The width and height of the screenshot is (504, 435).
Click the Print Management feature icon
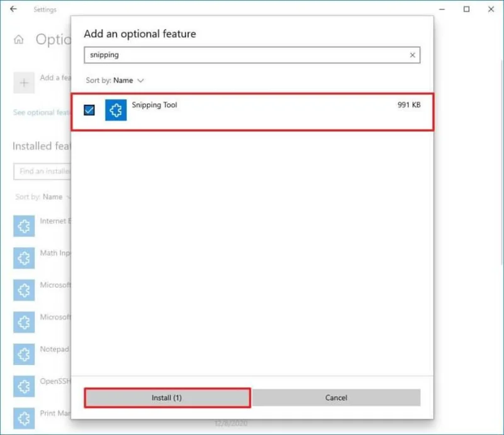pos(24,418)
